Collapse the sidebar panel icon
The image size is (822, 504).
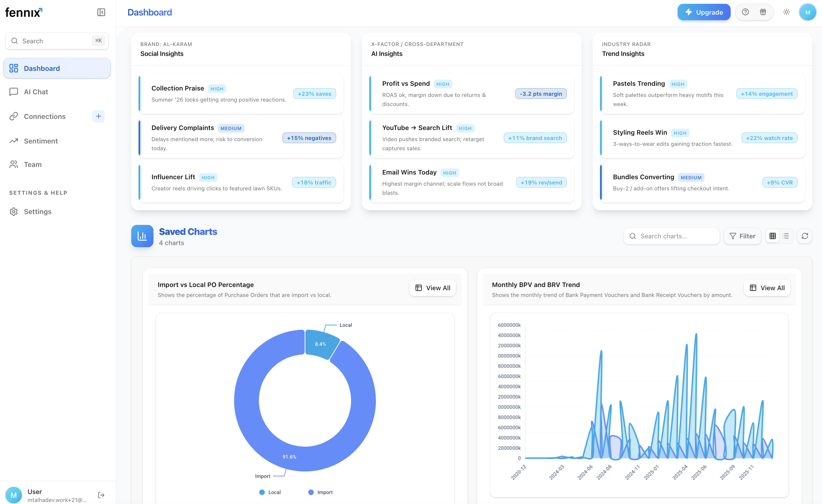point(101,12)
